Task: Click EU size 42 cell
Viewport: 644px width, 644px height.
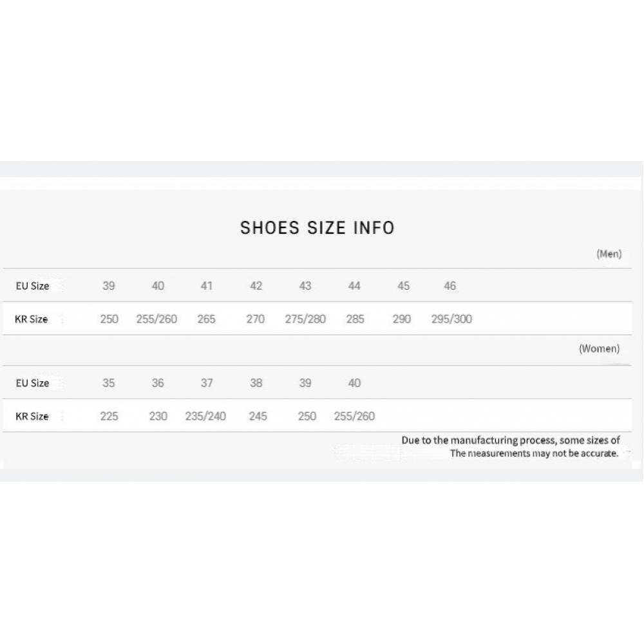Action: (256, 286)
